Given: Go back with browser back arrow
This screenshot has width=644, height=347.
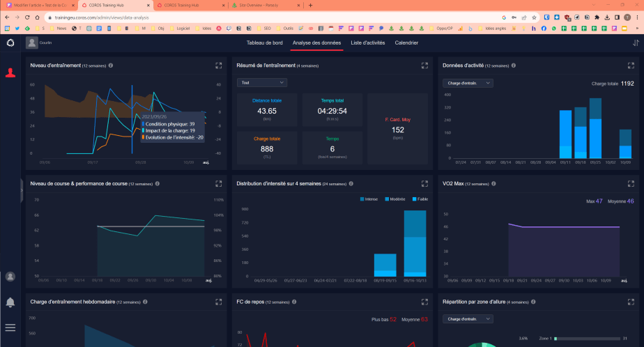Looking at the screenshot, I should (x=7, y=17).
